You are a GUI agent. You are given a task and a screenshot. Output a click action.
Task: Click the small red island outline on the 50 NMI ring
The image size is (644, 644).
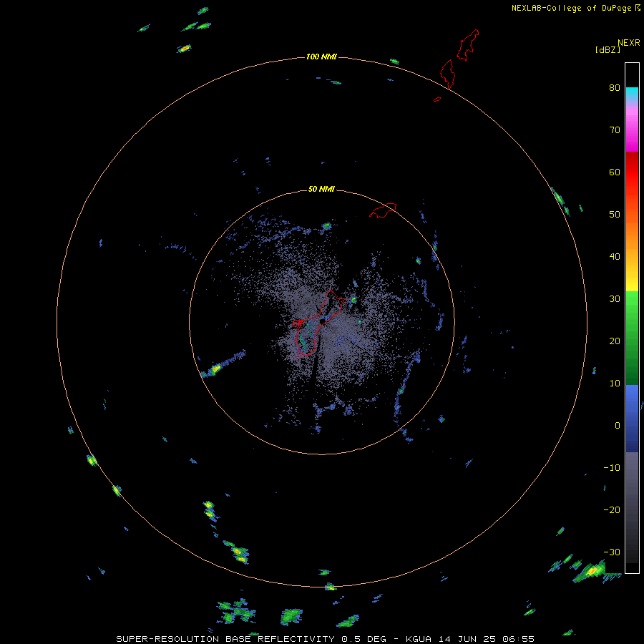pyautogui.click(x=383, y=210)
